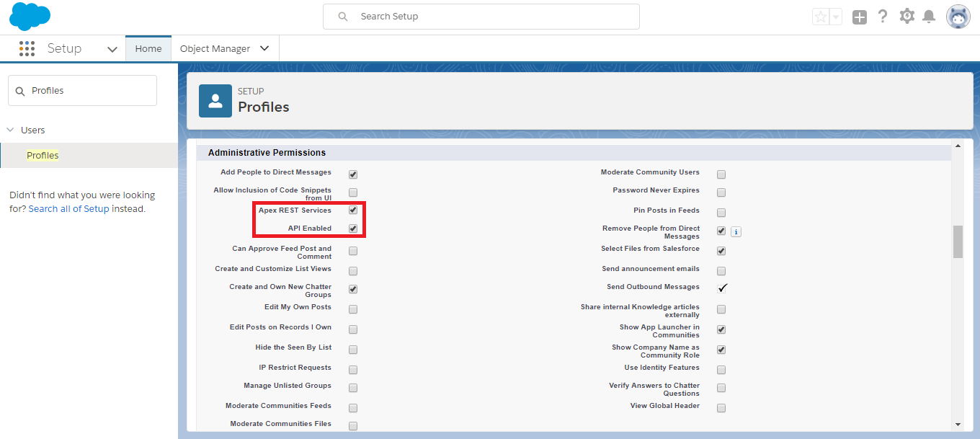Uncheck Apex REST Services checkbox
Image resolution: width=980 pixels, height=439 pixels.
tap(353, 210)
